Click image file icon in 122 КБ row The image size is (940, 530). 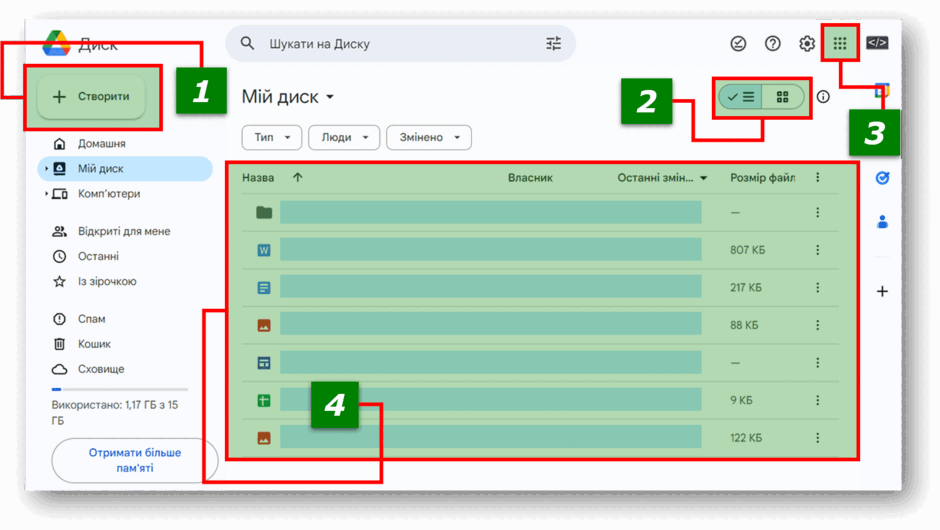point(264,438)
